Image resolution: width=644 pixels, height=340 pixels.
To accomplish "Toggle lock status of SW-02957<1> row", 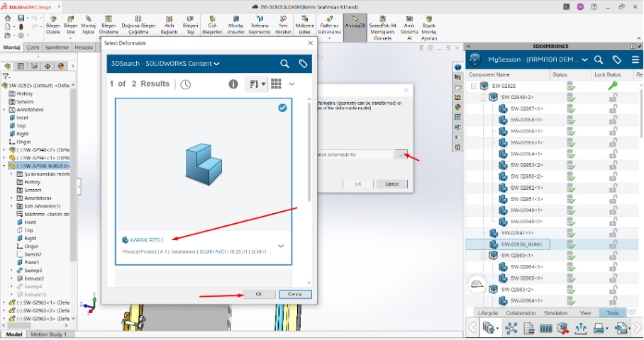I will pyautogui.click(x=614, y=108).
